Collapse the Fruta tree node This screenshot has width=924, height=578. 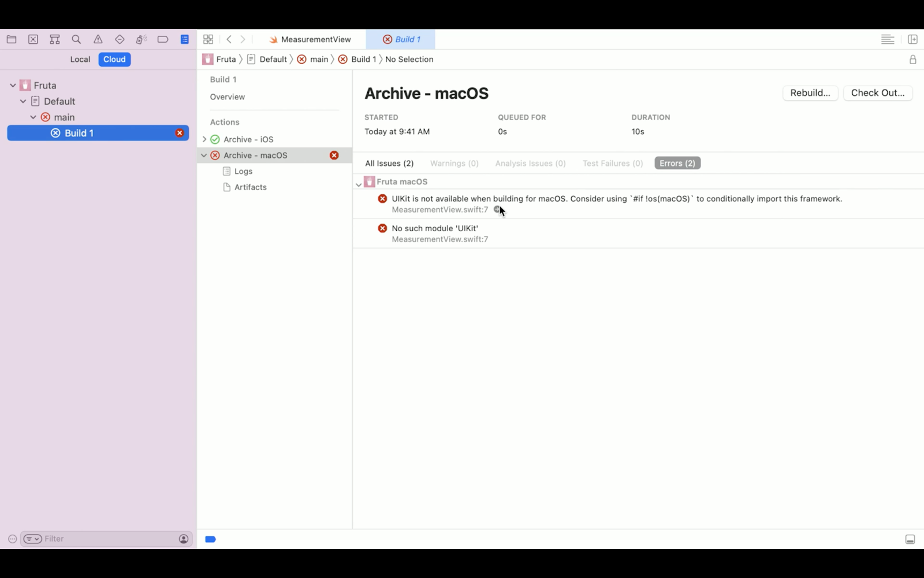pyautogui.click(x=13, y=86)
